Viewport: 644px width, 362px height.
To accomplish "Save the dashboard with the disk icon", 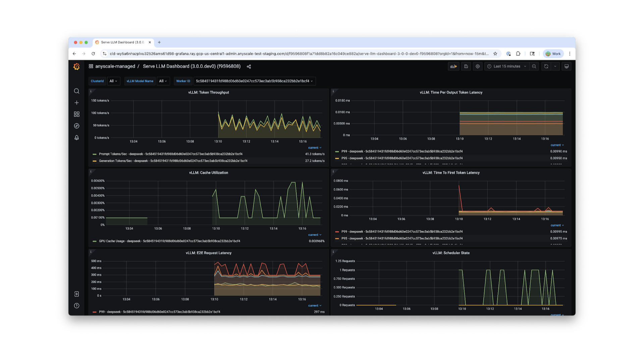I will pyautogui.click(x=466, y=66).
